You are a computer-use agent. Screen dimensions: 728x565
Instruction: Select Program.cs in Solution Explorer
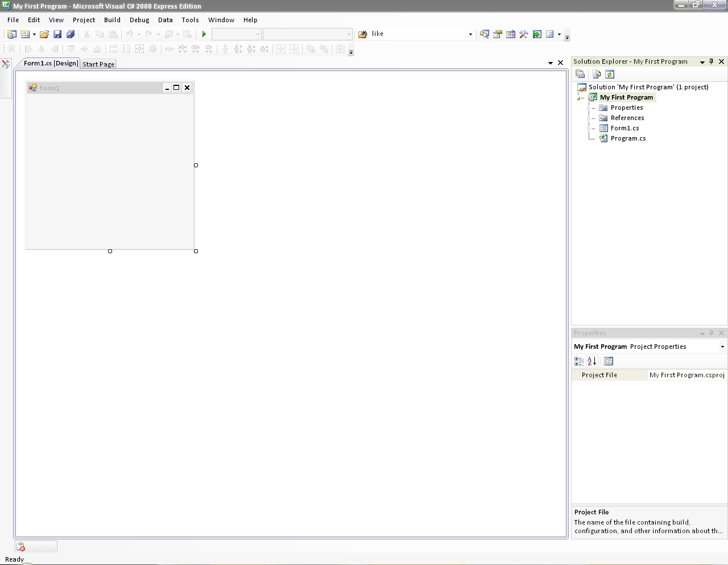628,138
